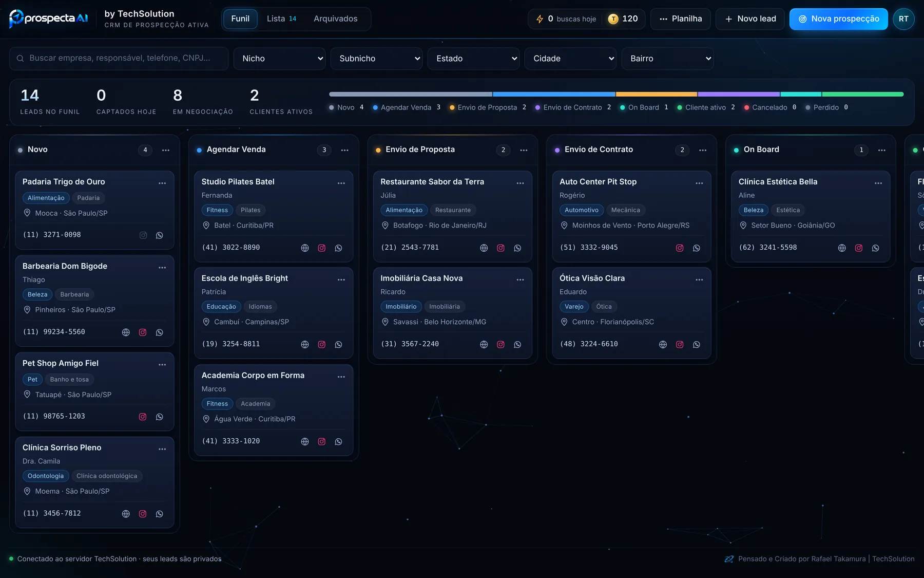The height and width of the screenshot is (578, 924).
Task: Click the Banho e tosa tag
Action: point(69,380)
